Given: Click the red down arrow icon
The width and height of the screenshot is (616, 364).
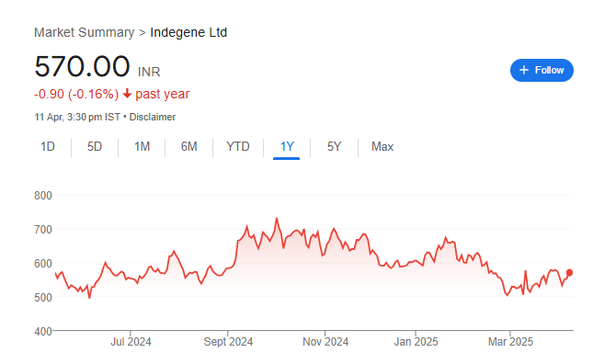Looking at the screenshot, I should (x=127, y=94).
